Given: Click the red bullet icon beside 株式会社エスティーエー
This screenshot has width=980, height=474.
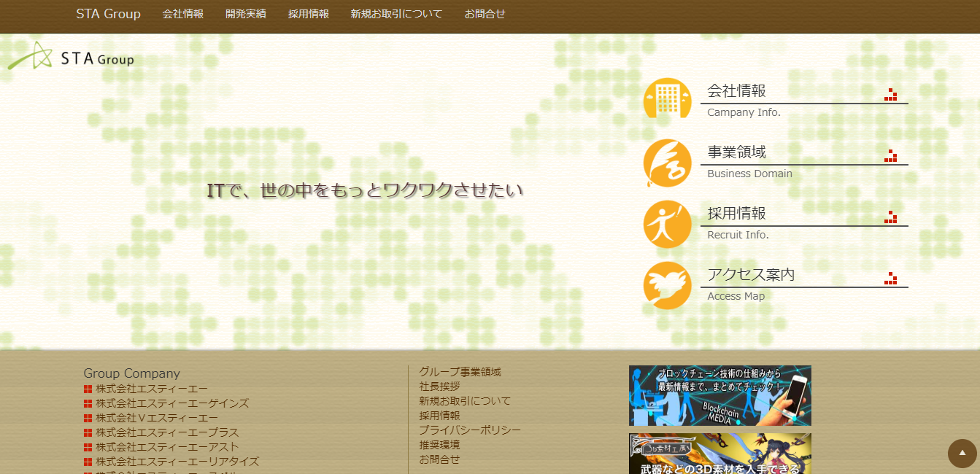Looking at the screenshot, I should (88, 389).
